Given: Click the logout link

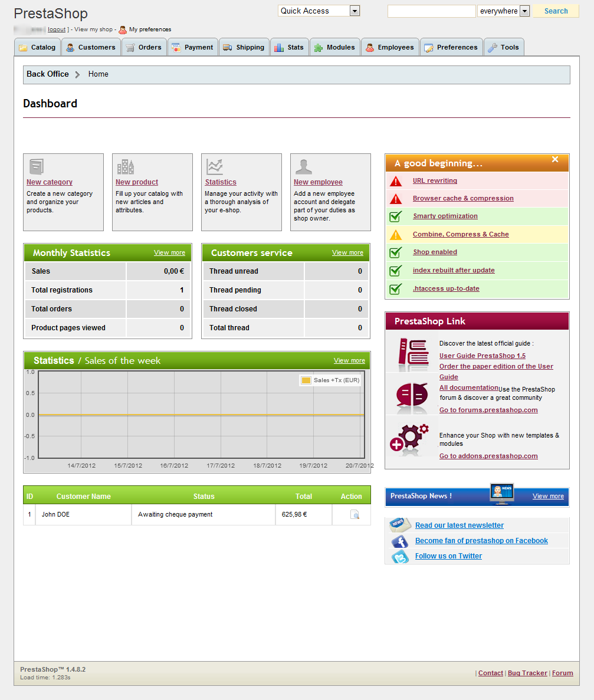Looking at the screenshot, I should [57, 29].
